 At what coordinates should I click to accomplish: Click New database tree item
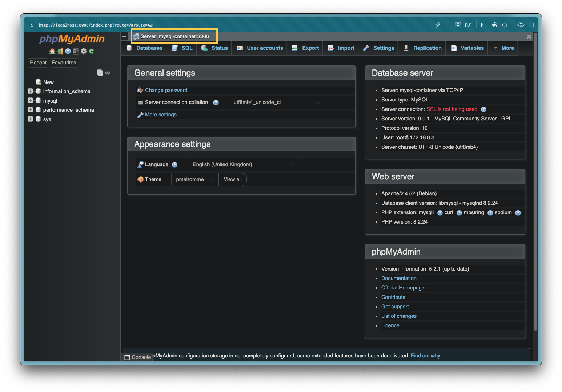pos(48,82)
